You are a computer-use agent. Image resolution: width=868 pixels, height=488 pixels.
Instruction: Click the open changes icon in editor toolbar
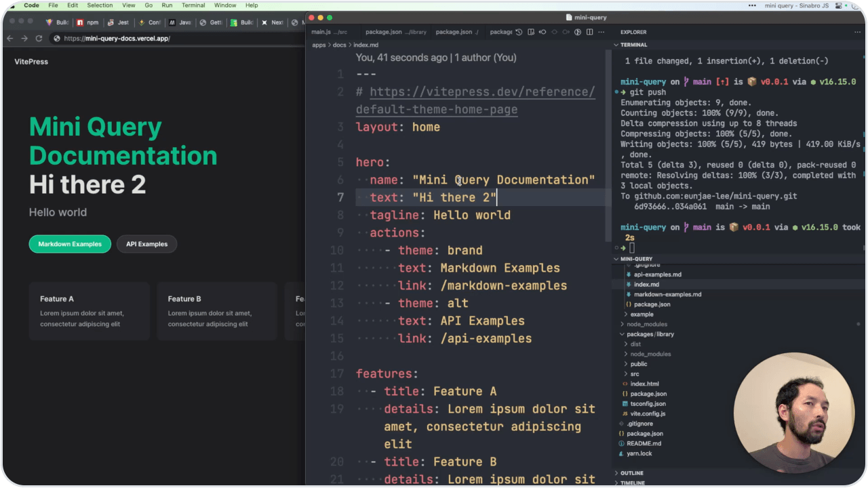[542, 32]
